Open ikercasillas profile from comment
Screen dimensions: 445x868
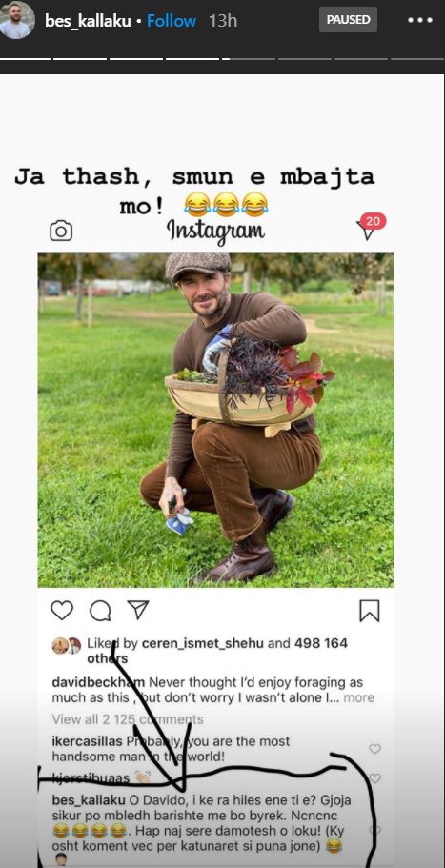tap(88, 741)
